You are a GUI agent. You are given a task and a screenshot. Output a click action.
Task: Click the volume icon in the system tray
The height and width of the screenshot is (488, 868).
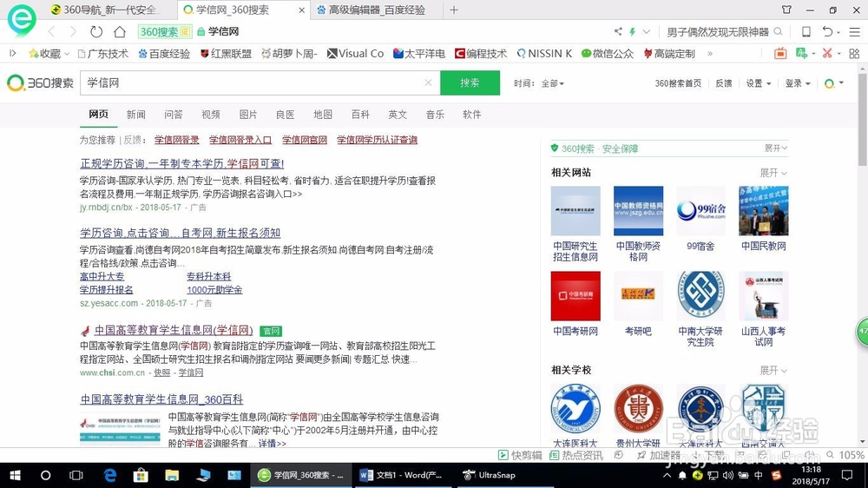coord(728,475)
